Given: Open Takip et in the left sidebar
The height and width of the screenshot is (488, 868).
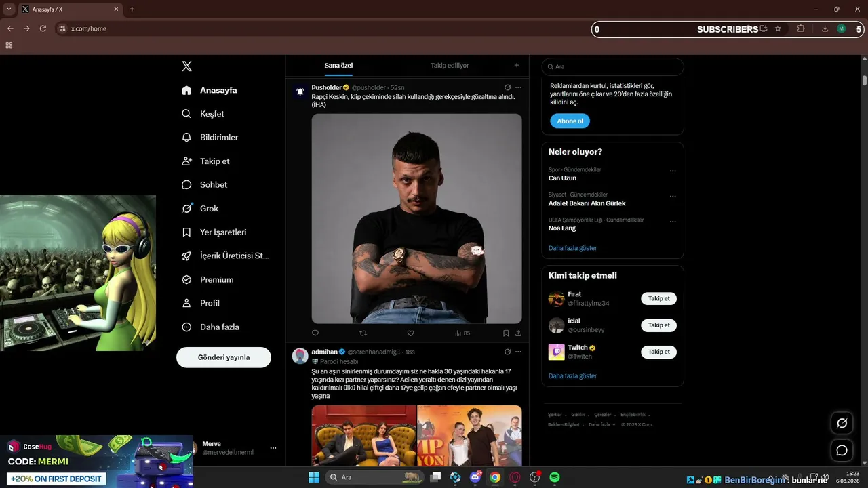Looking at the screenshot, I should pos(205,161).
